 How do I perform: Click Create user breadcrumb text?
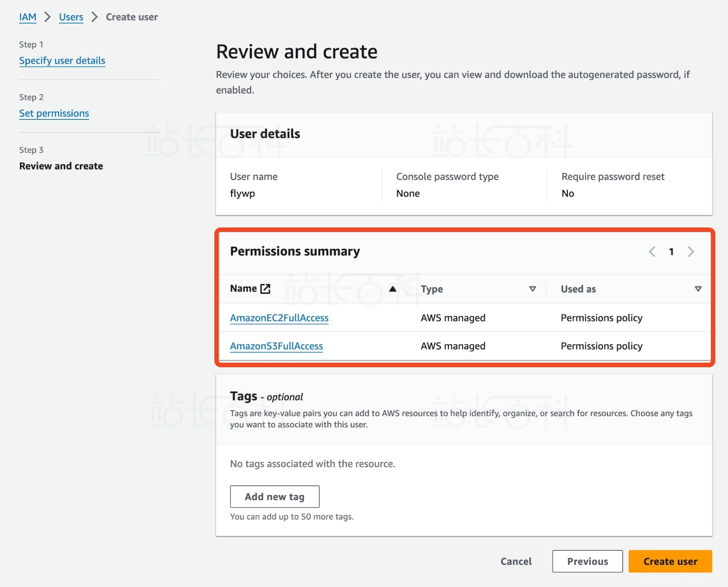tap(132, 17)
